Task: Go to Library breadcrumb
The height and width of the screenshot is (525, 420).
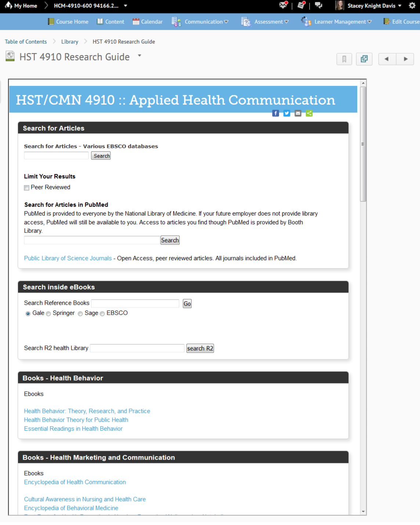Action: (x=70, y=41)
